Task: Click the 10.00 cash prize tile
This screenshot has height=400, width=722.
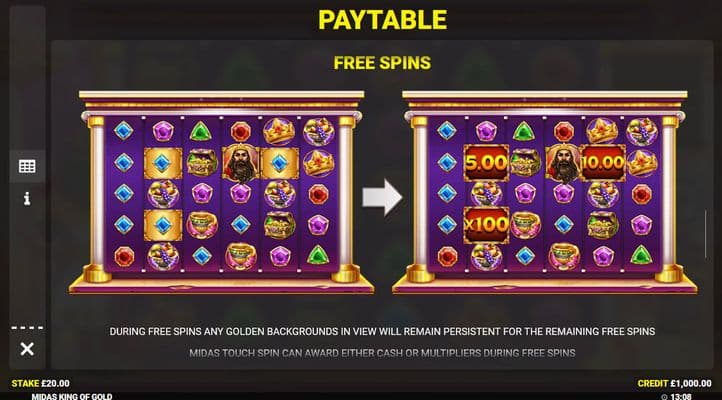Action: [603, 162]
